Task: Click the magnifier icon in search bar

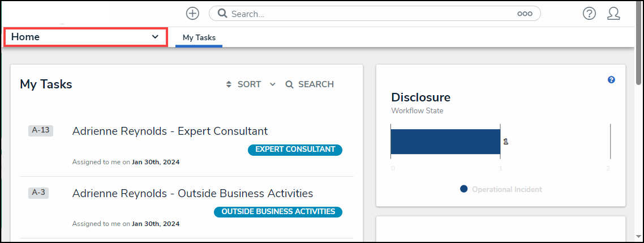Action: coord(222,14)
